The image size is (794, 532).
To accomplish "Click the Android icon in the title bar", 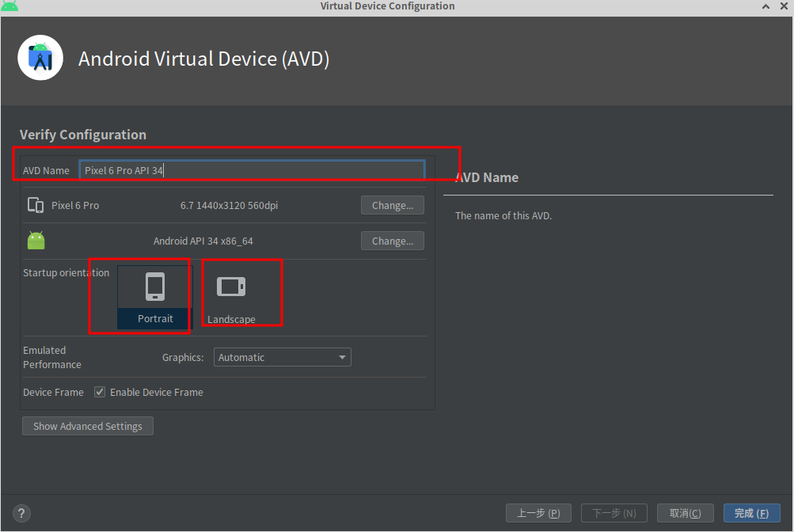I will tap(9, 6).
